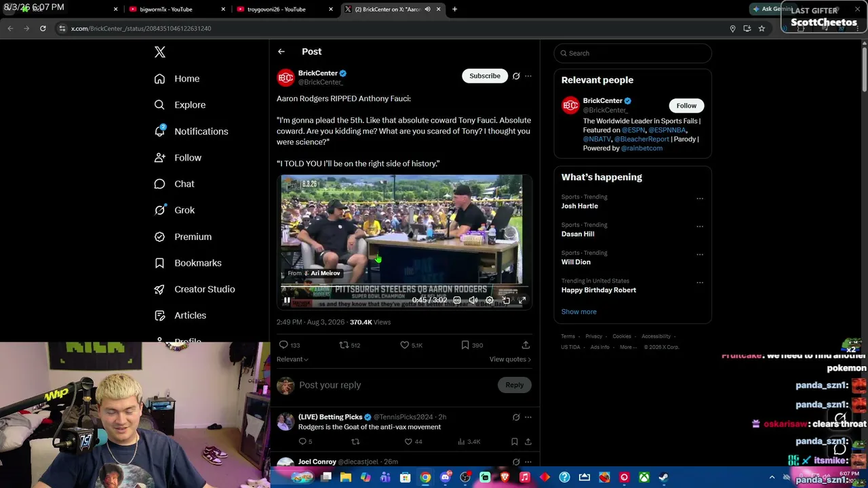Toggle video captions

457,300
